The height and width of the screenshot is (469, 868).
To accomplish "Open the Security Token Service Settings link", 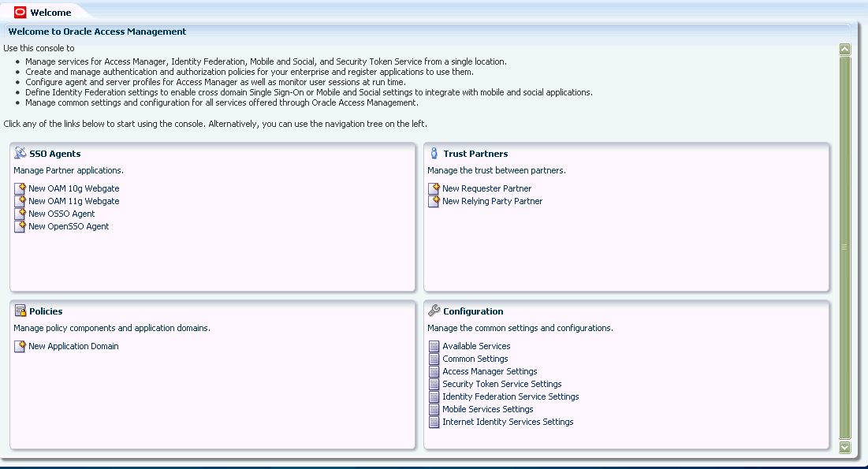I will point(501,385).
